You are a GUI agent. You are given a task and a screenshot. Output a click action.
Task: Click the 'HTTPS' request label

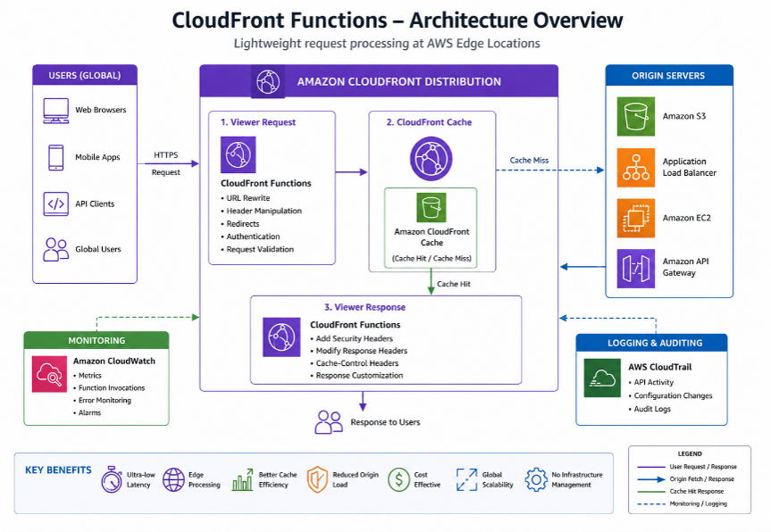[165, 155]
